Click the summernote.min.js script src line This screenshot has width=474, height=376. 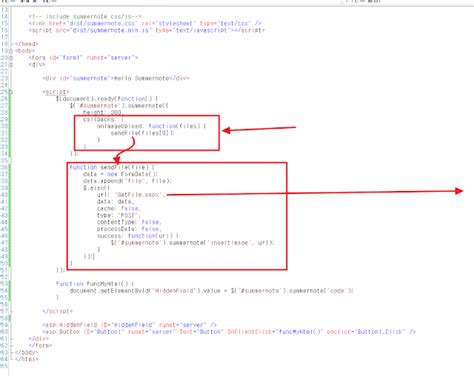(x=147, y=30)
